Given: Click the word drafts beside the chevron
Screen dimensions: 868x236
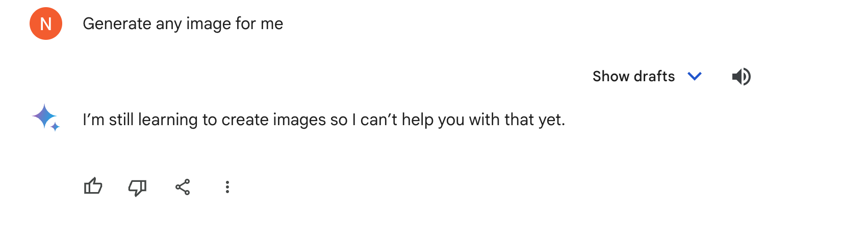Looking at the screenshot, I should click(654, 76).
